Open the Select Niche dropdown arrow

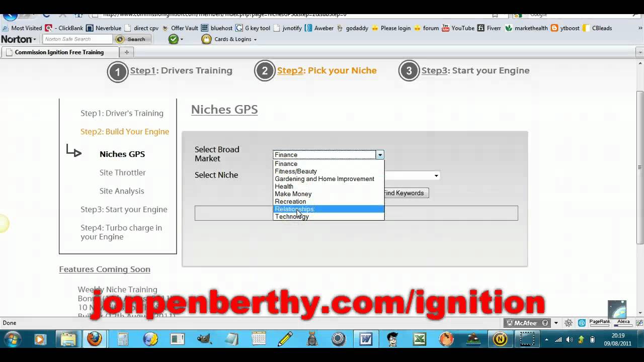(x=436, y=175)
